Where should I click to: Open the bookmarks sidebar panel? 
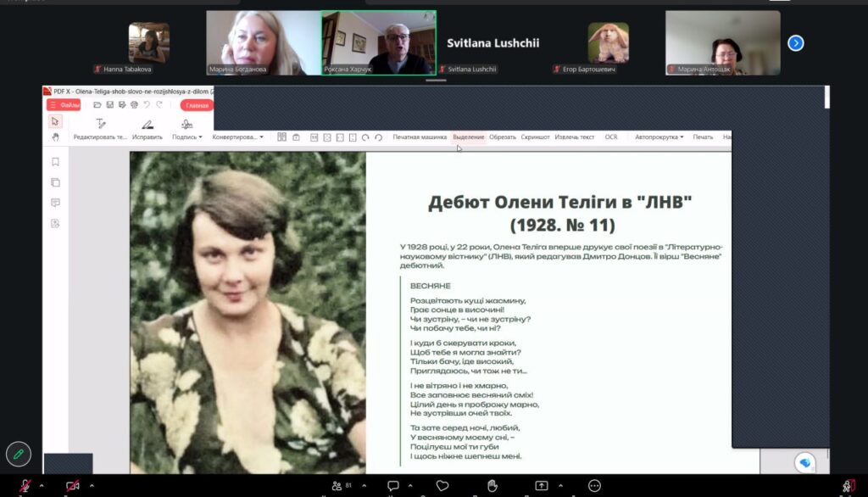pos(55,162)
